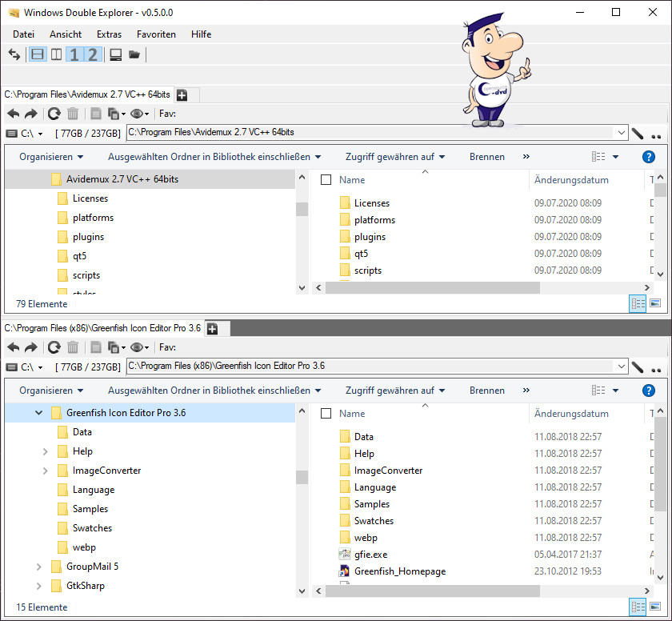Add new tab in upper pane
Image resolution: width=672 pixels, height=621 pixels.
(x=182, y=95)
